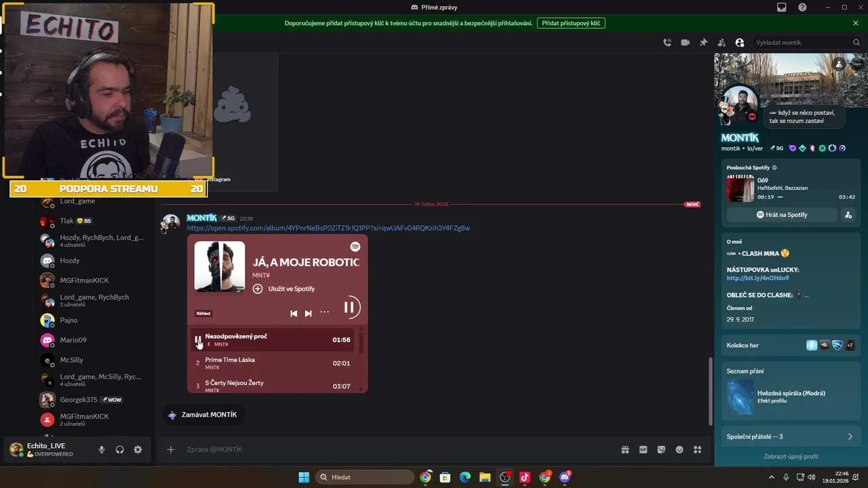Image resolution: width=868 pixels, height=488 pixels.
Task: Open the gift picker
Action: [625, 449]
